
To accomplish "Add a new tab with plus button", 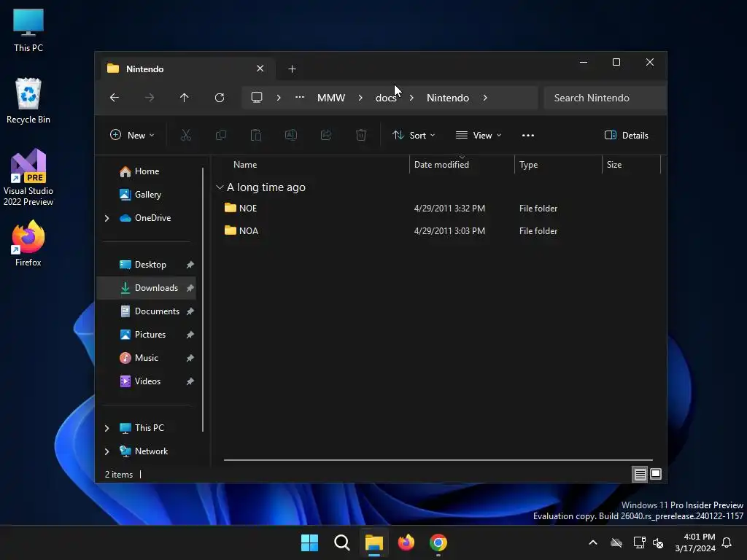I will coord(292,69).
